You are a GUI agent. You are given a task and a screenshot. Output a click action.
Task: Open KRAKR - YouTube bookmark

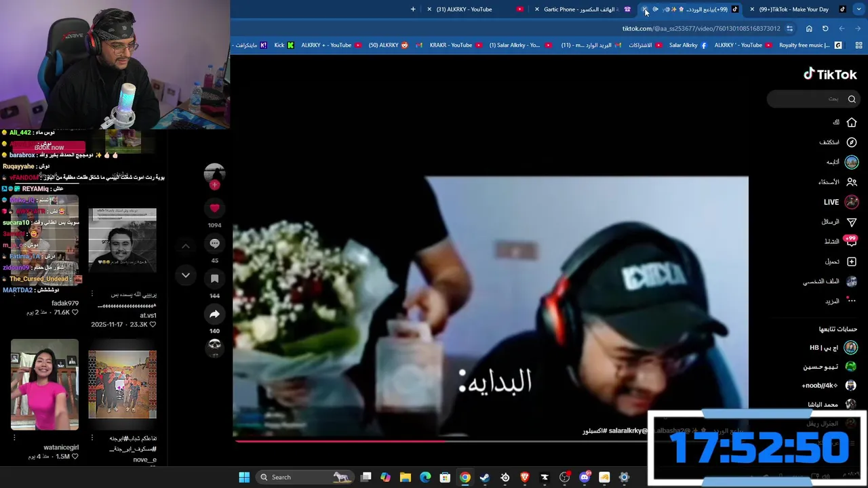(x=456, y=45)
